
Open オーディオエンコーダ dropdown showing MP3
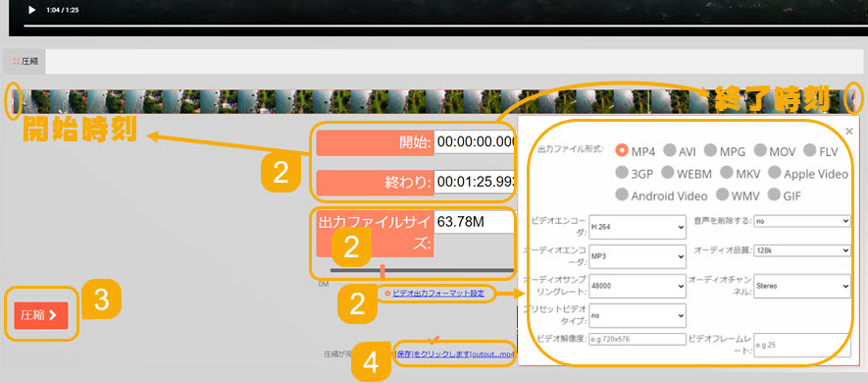(638, 256)
